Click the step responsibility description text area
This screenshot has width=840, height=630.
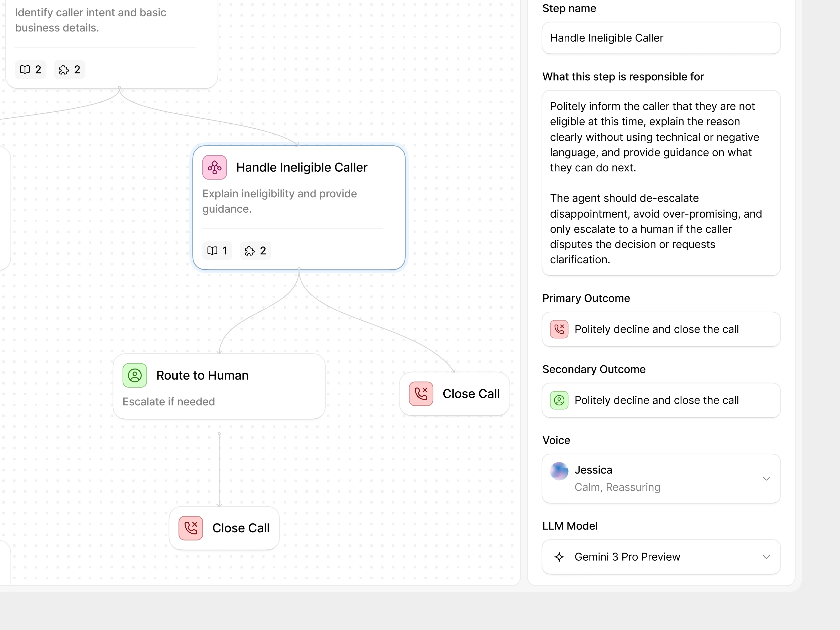coord(661,183)
